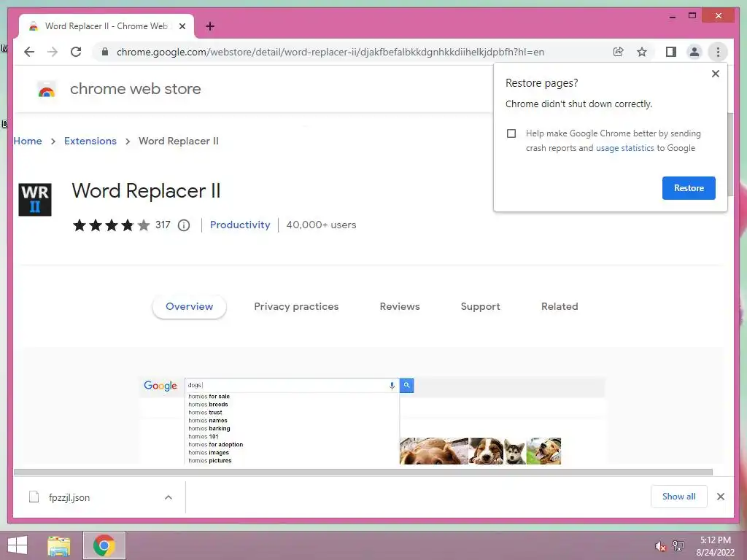
Task: Open the downloaded fpzzjl.json file
Action: (x=69, y=497)
